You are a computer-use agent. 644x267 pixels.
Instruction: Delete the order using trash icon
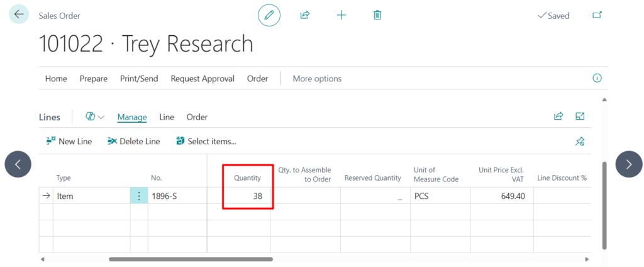[377, 15]
